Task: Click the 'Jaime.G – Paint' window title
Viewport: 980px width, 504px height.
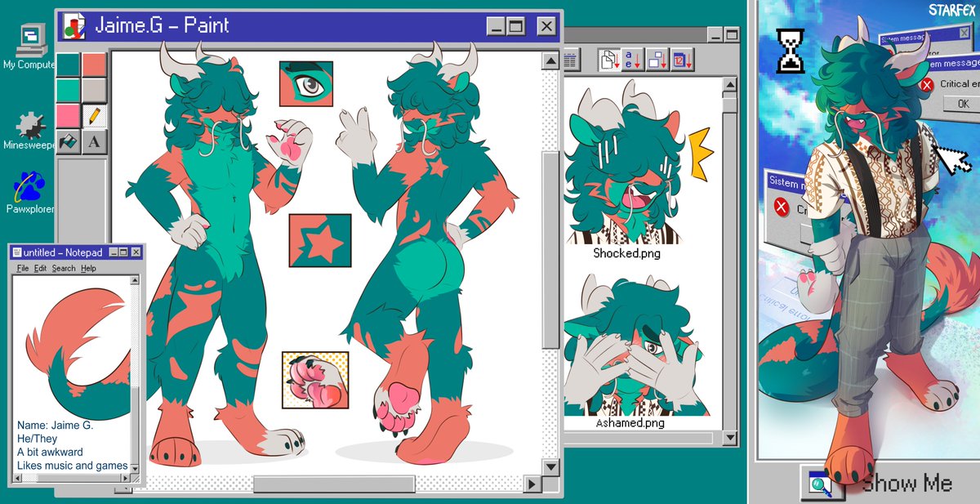Action: click(x=162, y=26)
